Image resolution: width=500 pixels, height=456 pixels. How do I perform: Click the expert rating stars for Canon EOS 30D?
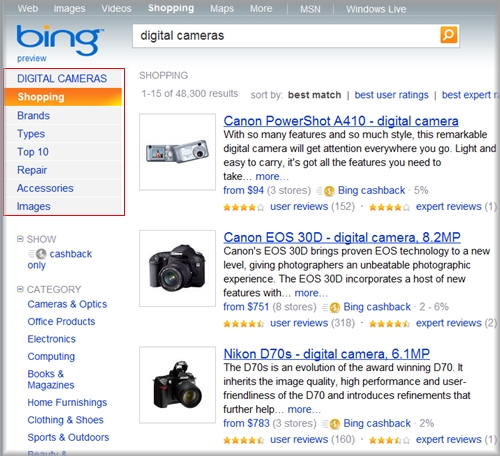point(389,324)
